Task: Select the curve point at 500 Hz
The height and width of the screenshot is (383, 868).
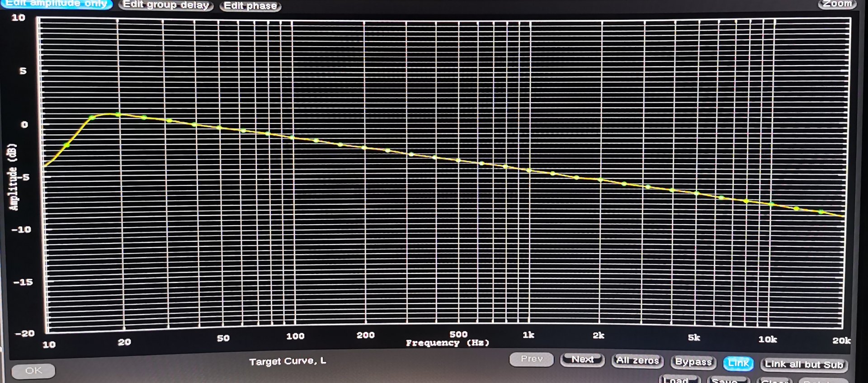Action: [x=458, y=161]
